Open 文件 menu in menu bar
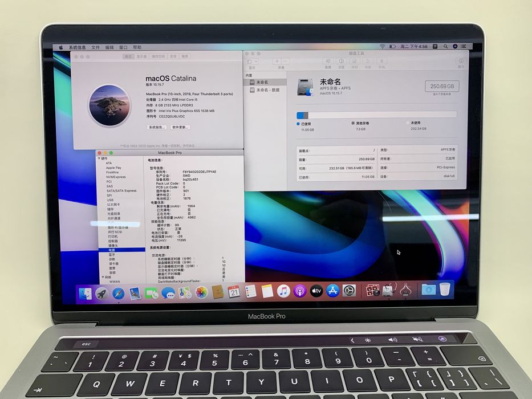 coord(96,47)
